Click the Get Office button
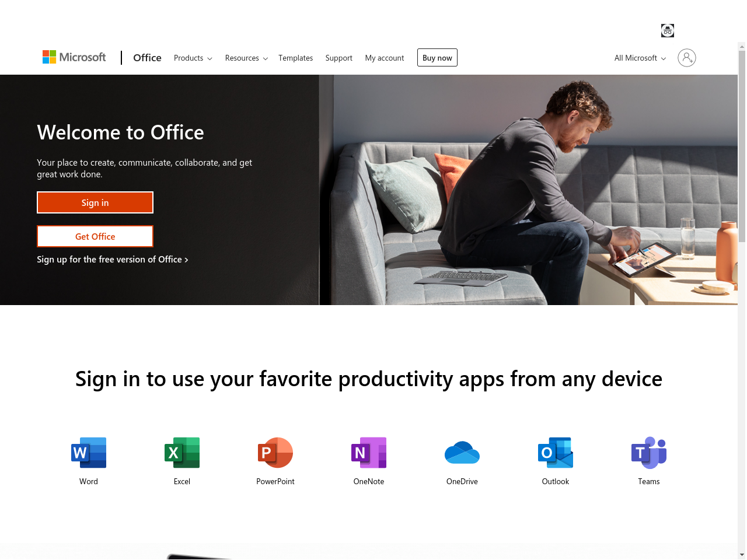 [95, 236]
